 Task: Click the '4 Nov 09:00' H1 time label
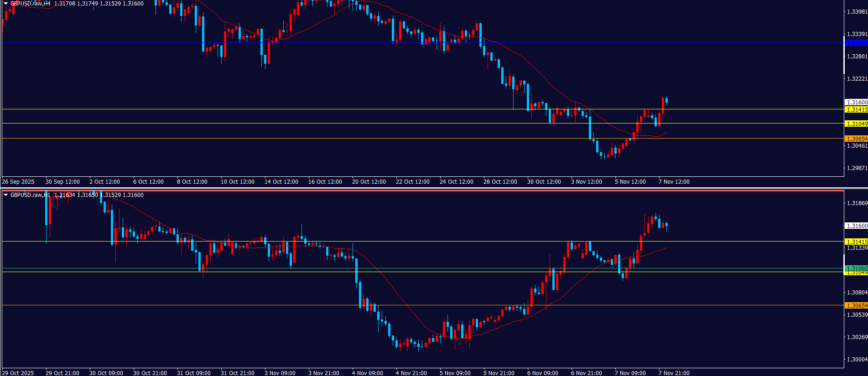point(367,373)
